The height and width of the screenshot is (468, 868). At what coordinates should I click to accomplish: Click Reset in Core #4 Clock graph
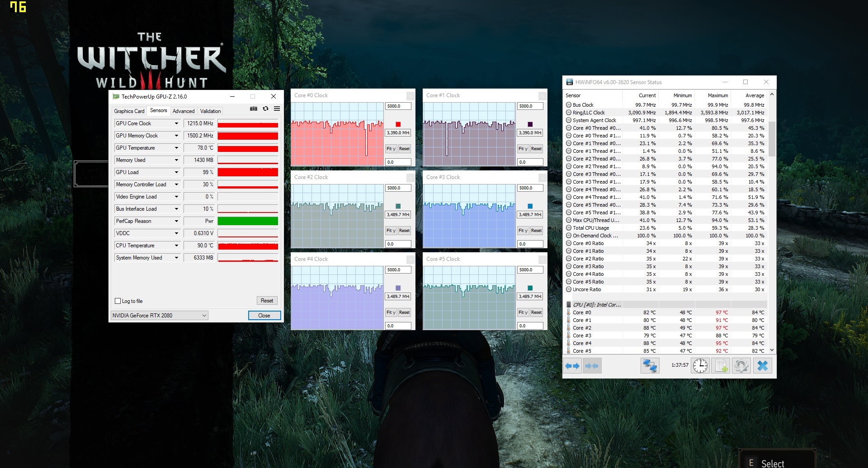point(404,312)
